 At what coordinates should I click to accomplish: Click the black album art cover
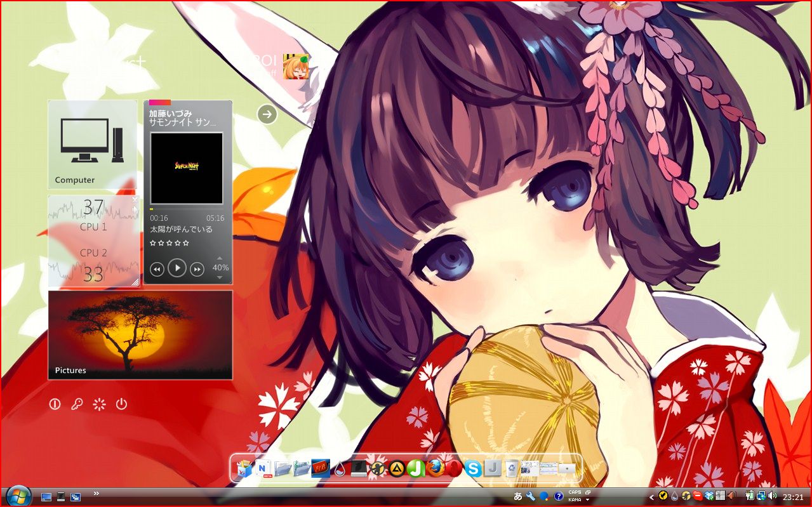click(187, 168)
